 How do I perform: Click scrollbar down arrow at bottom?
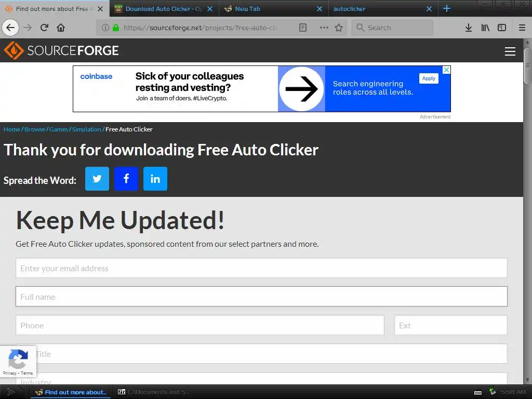[x=527, y=380]
